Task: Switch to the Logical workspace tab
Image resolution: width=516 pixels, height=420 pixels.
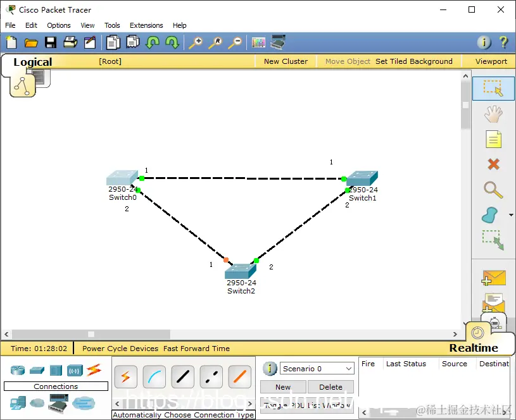Action: pyautogui.click(x=32, y=62)
